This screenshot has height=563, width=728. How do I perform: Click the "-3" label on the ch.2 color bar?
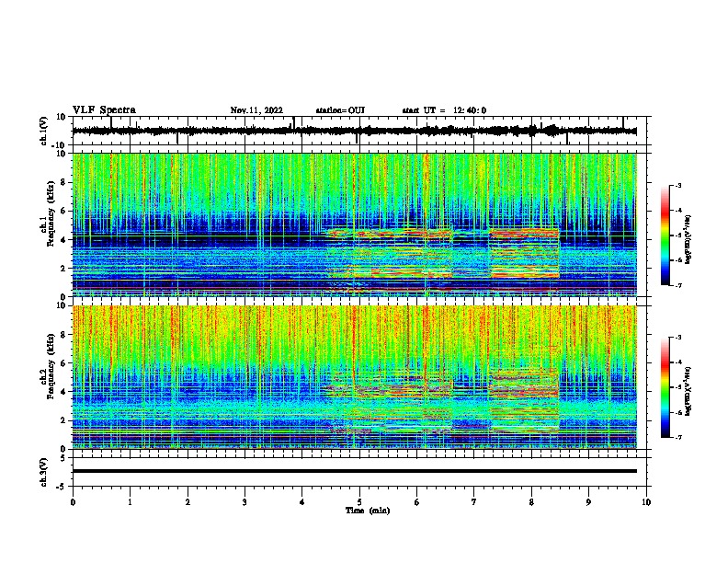677,338
